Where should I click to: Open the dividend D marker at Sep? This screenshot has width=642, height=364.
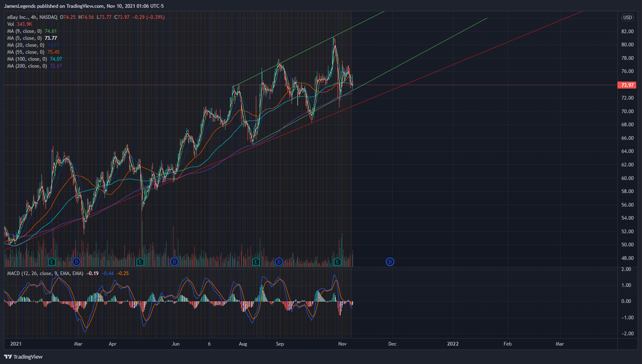[279, 262]
